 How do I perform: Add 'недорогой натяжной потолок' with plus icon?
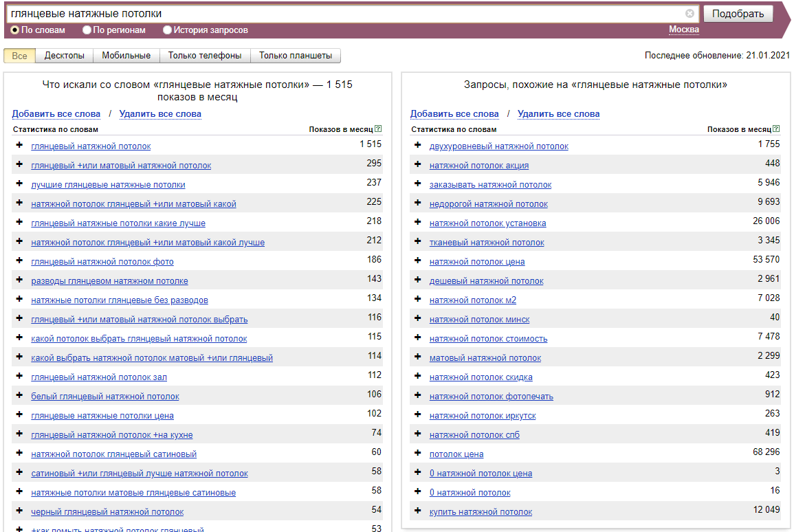[x=418, y=203]
